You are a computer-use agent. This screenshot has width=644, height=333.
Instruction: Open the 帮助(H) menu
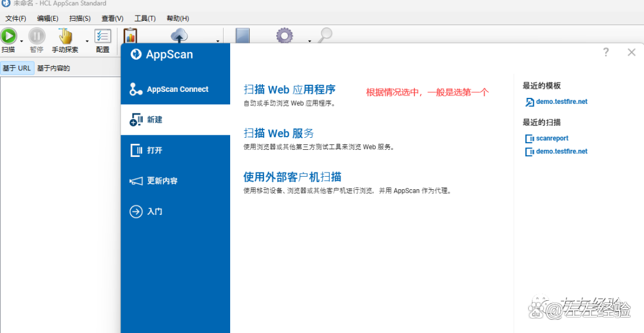(178, 18)
